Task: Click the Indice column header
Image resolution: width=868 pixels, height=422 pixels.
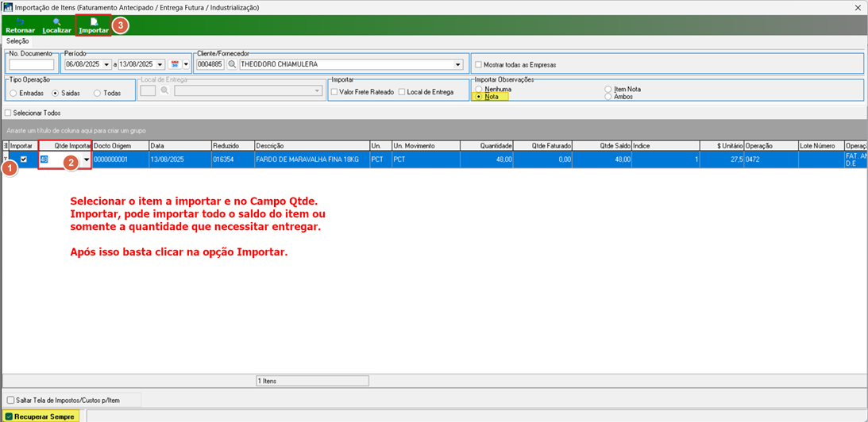Action: pos(665,145)
